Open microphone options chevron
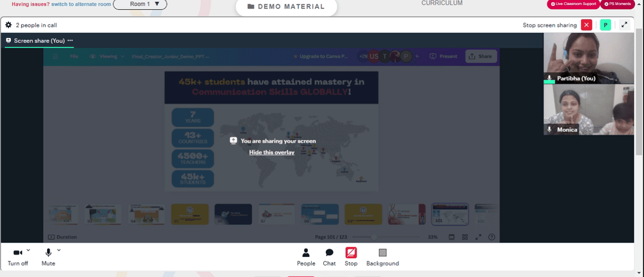This screenshot has width=644, height=277. pos(59,250)
